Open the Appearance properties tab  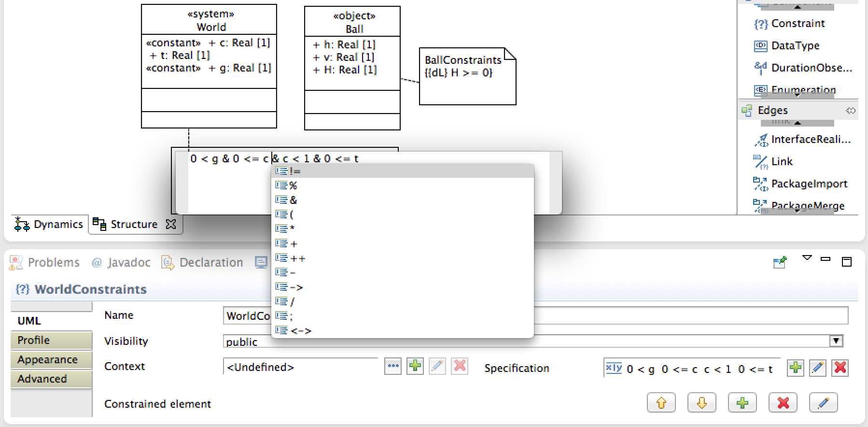coord(47,360)
